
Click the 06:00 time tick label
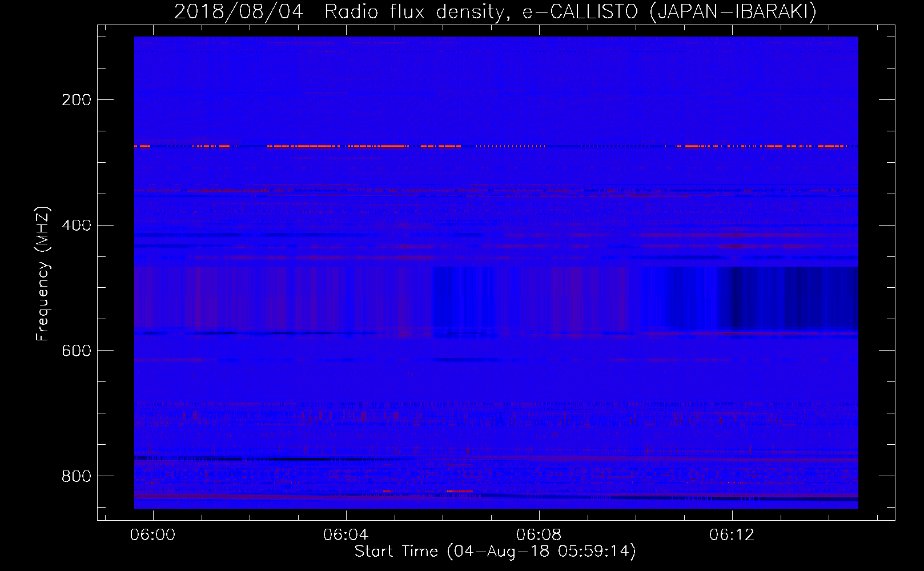[152, 534]
